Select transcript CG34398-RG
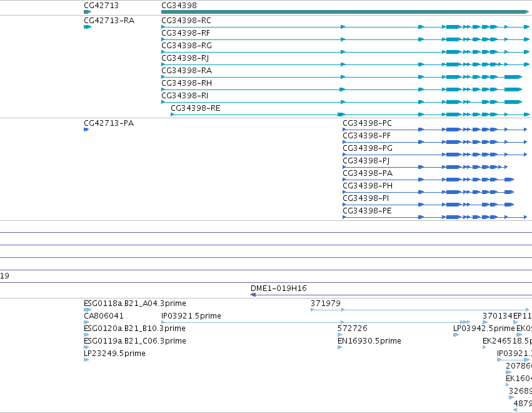 (186, 46)
